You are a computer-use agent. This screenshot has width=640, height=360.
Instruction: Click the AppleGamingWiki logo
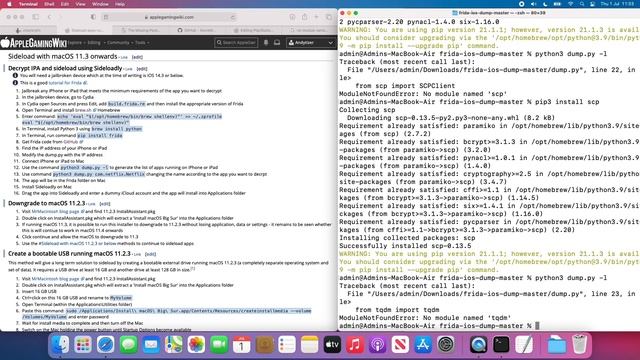33,42
